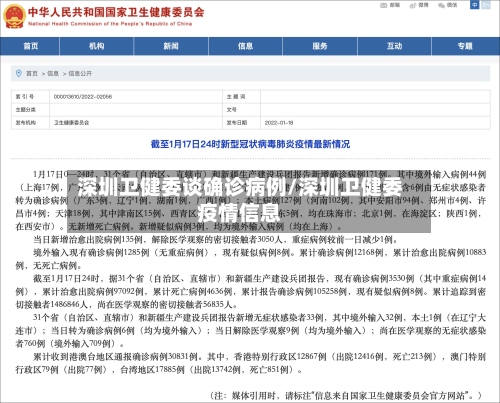Screen dimensions: 500x403
Task: Open the 微博 Weibo icon
Action: (x=413, y=5)
